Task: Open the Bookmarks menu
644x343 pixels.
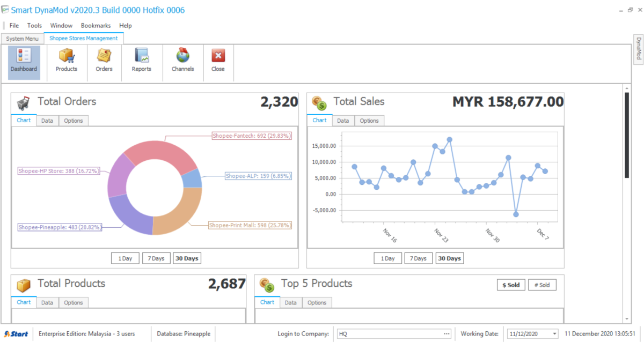Action: click(96, 25)
